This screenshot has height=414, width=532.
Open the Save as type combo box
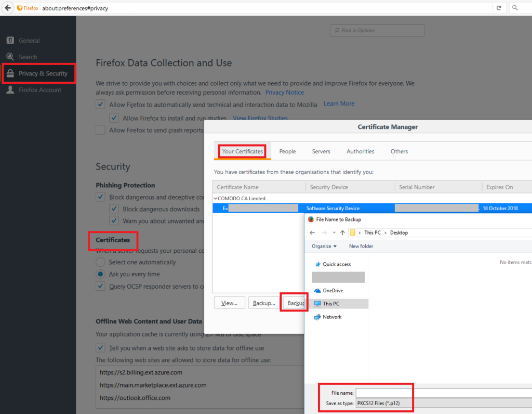pyautogui.click(x=444, y=403)
